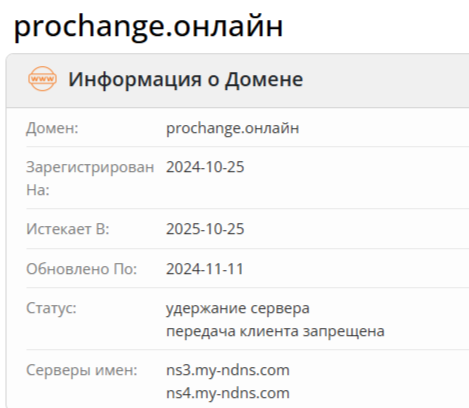Select domain value prochange.онлайн in table
Viewport: 469px width, 408px height.
[x=233, y=128]
